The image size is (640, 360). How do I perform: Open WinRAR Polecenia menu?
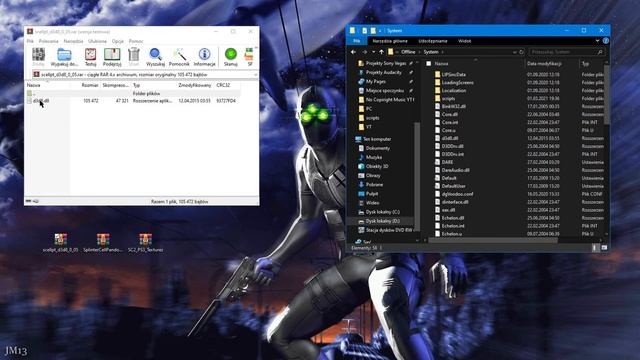(x=49, y=41)
